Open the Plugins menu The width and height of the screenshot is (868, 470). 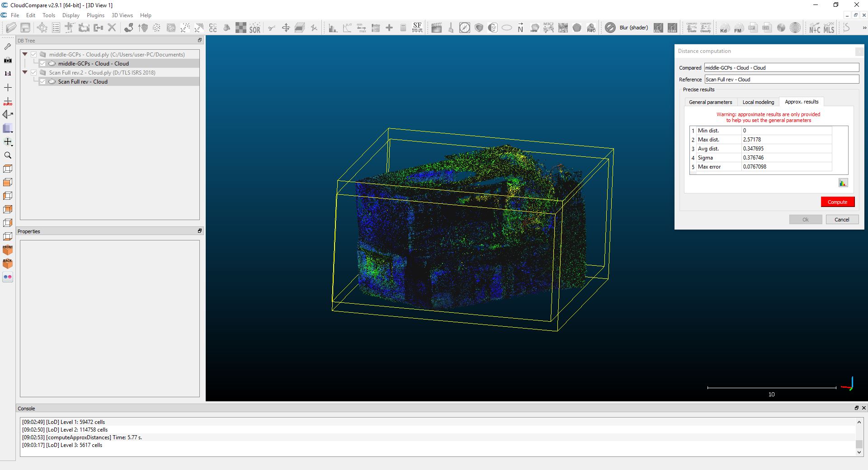pyautogui.click(x=95, y=15)
